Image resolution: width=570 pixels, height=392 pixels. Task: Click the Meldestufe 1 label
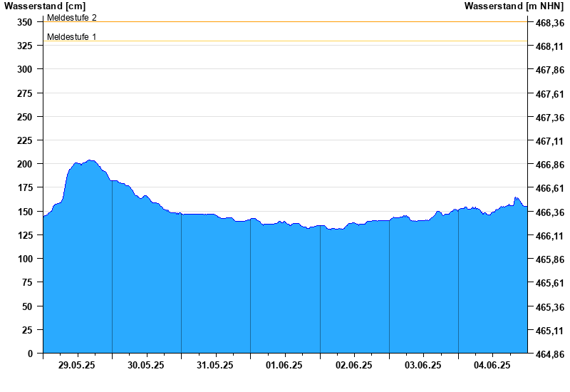[72, 37]
